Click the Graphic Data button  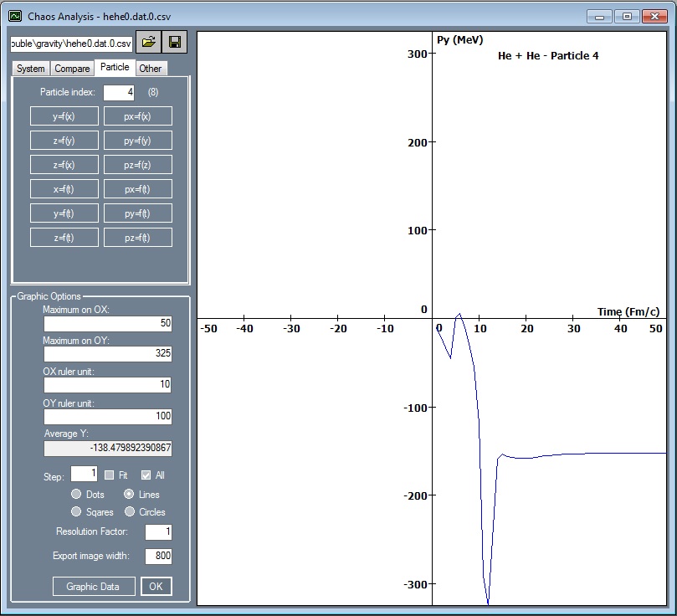coord(94,586)
